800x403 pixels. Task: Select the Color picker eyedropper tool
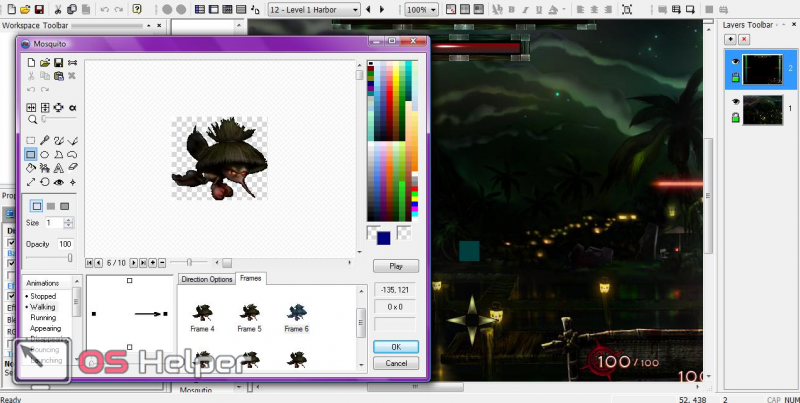pyautogui.click(x=45, y=141)
